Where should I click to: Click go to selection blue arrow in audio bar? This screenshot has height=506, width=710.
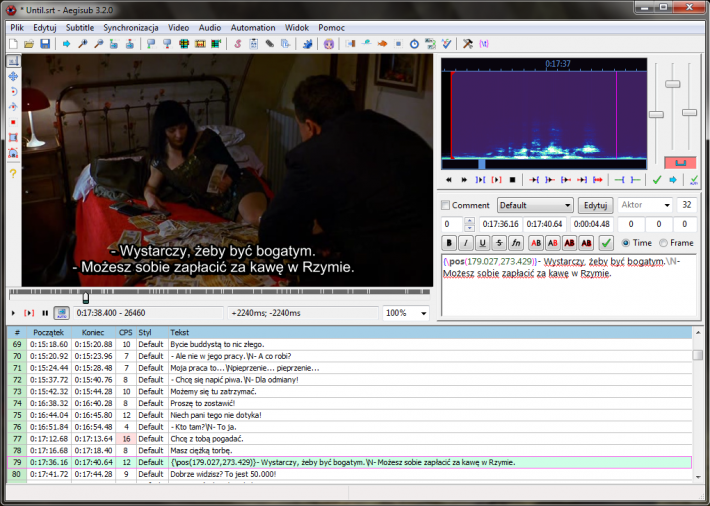(x=673, y=180)
